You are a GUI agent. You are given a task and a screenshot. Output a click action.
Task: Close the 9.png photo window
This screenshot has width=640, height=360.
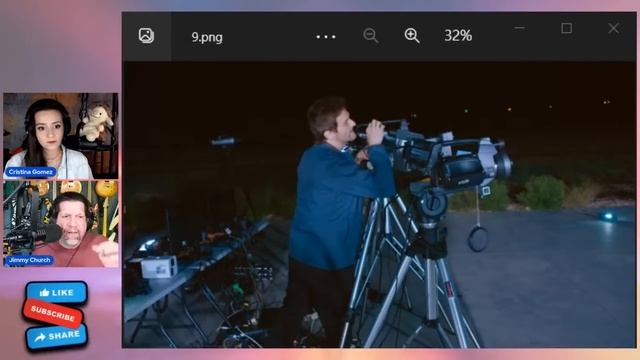(x=613, y=28)
